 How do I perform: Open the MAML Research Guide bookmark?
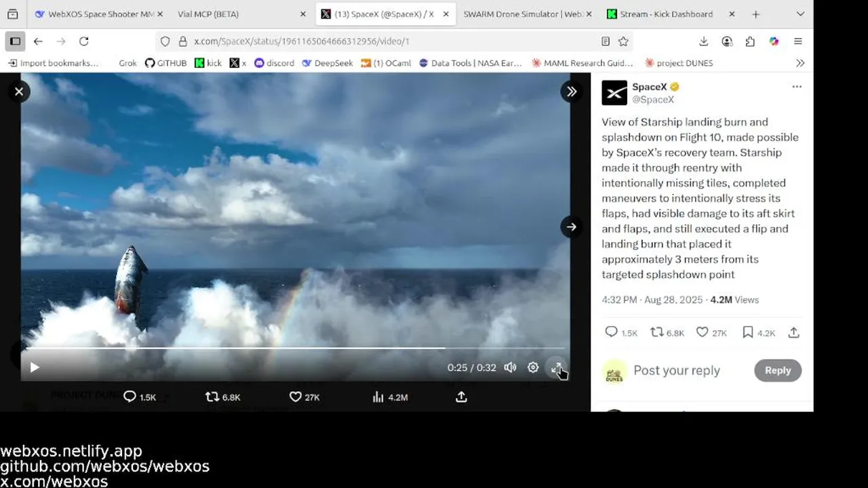(x=583, y=63)
